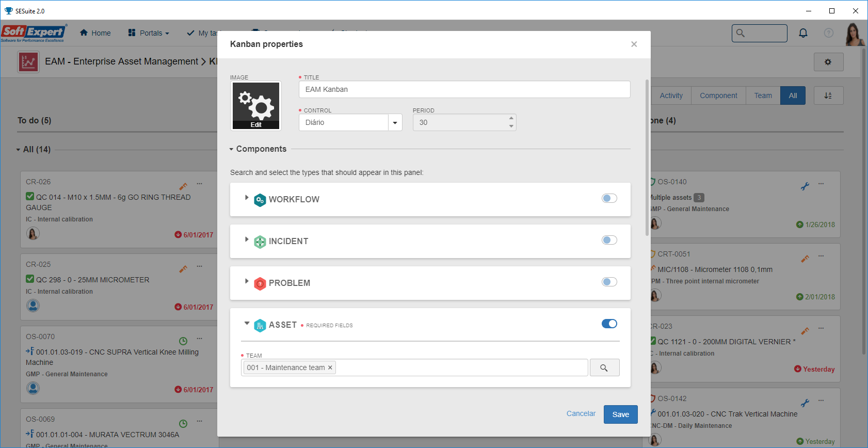The image size is (868, 448).
Task: Click calibration icon on card CRT-0051
Action: 805,259
